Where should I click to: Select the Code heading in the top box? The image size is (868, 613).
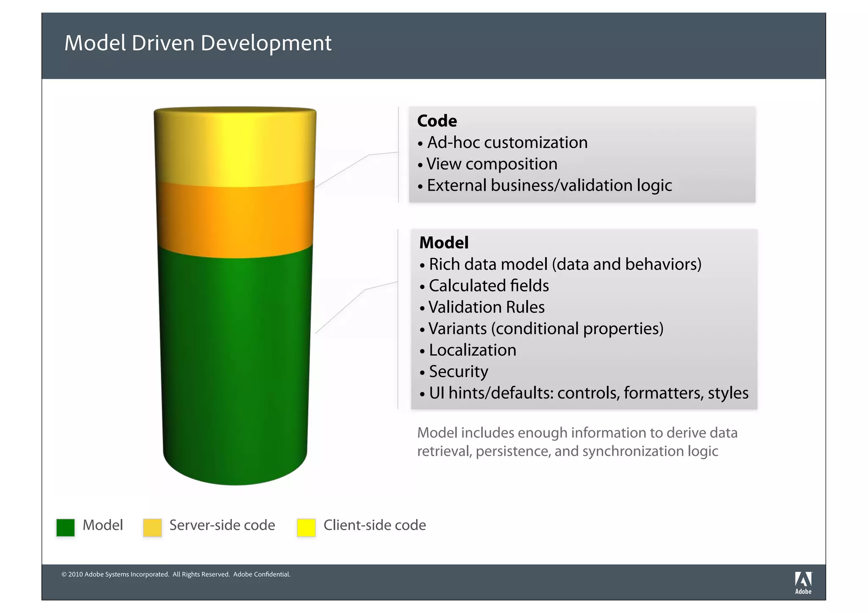coord(437,121)
